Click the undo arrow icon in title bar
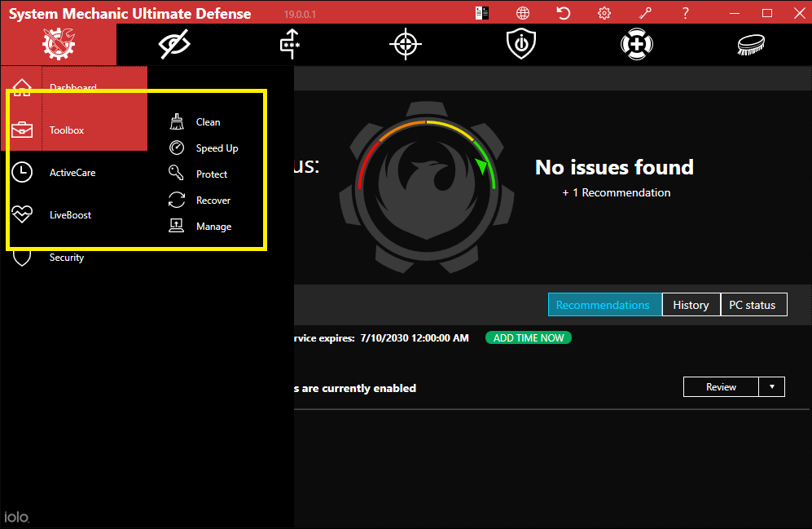 (564, 13)
